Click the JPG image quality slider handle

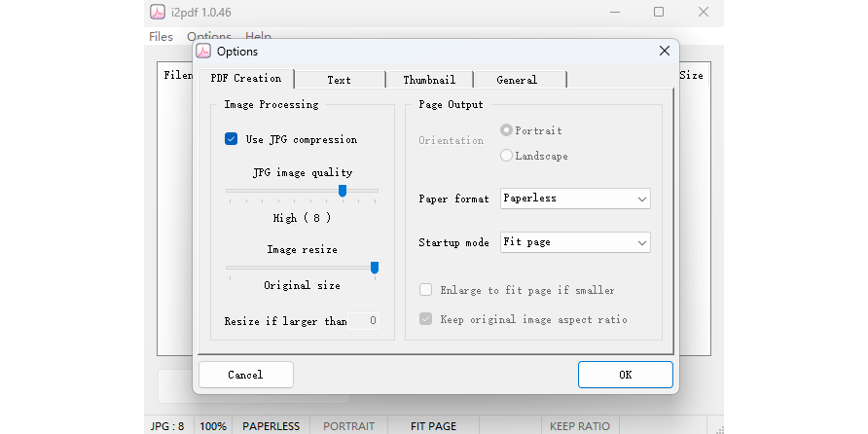[343, 191]
